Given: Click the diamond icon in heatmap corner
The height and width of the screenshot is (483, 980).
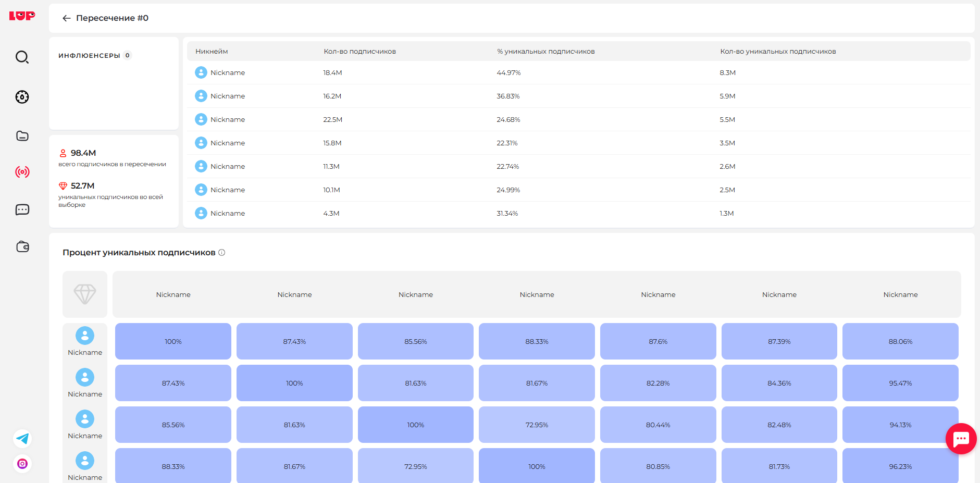Looking at the screenshot, I should click(x=85, y=294).
